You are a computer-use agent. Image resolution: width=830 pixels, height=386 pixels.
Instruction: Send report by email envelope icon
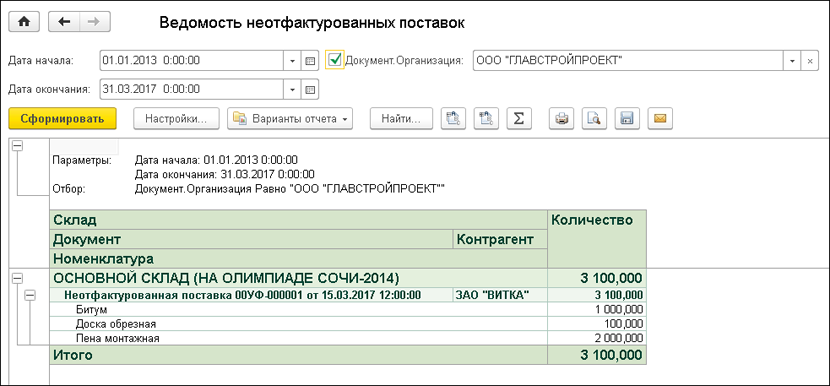pos(660,119)
